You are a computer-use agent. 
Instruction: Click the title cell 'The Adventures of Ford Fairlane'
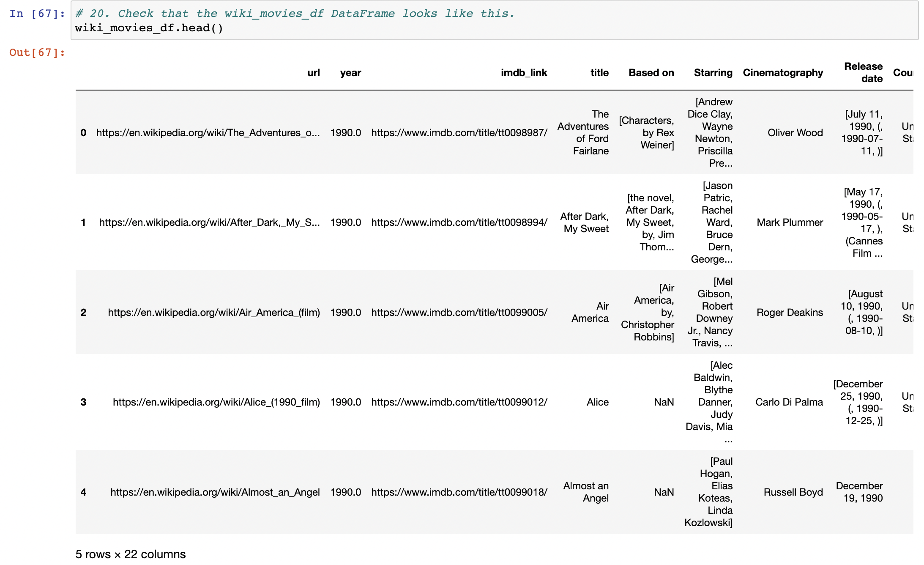[583, 133]
